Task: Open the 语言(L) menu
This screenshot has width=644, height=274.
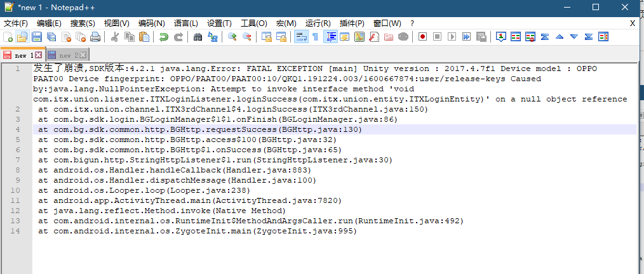Action: pyautogui.click(x=186, y=23)
